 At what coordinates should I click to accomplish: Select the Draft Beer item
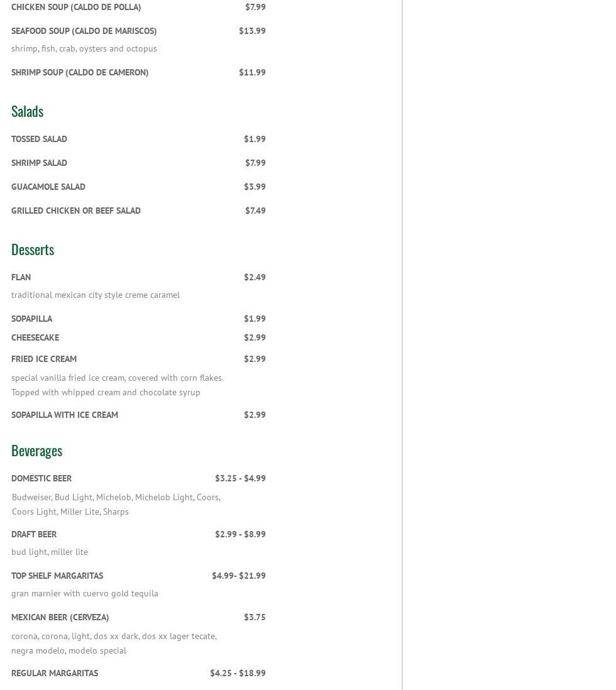click(34, 534)
